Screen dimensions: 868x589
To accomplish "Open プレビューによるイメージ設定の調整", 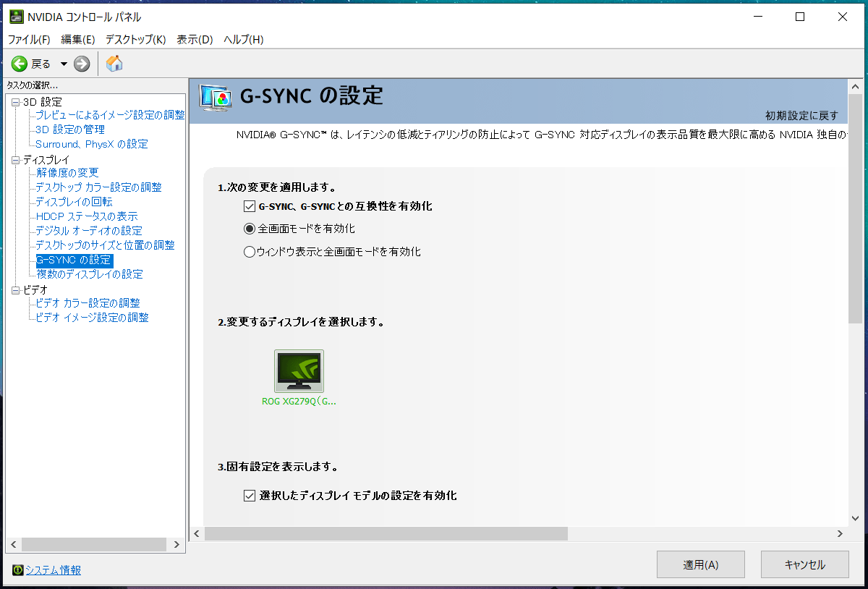I will coord(110,115).
